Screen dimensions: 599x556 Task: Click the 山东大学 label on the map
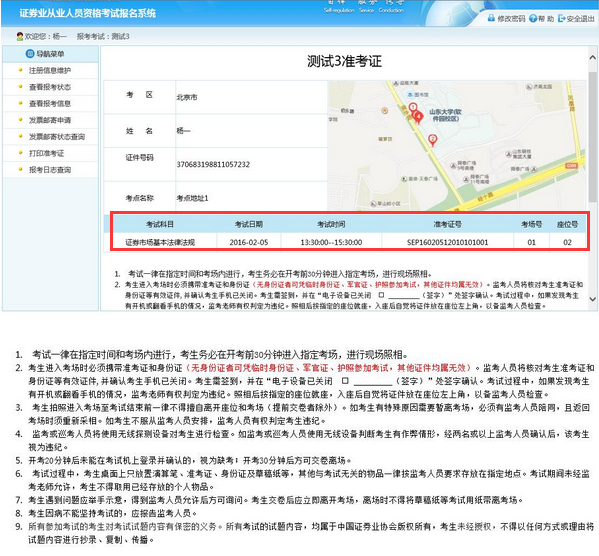(x=445, y=115)
